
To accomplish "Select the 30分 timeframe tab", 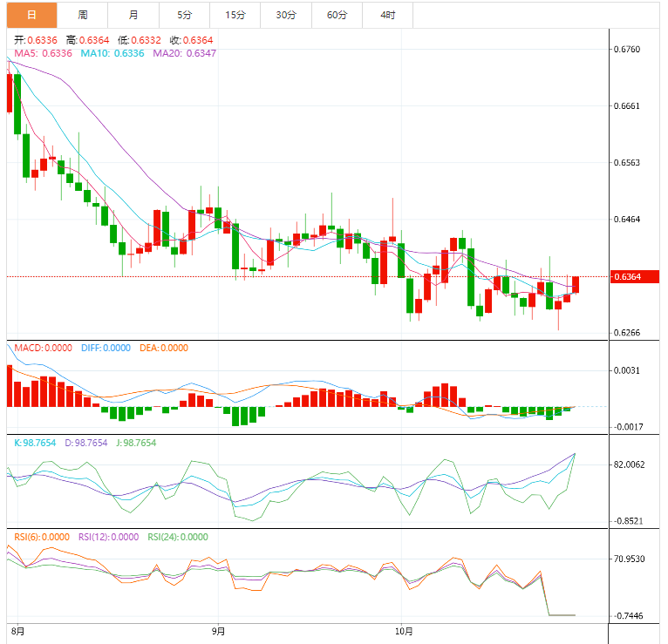I will [x=285, y=15].
